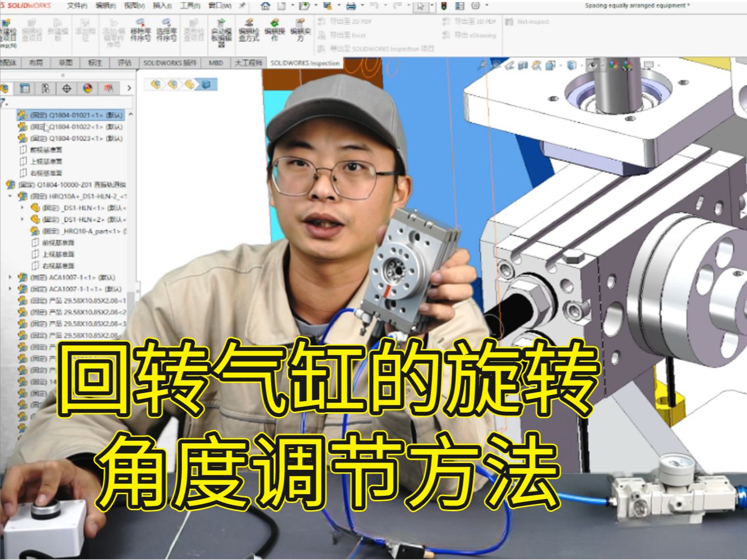
Task: Open the 插入(I) menu
Action: tap(162, 6)
